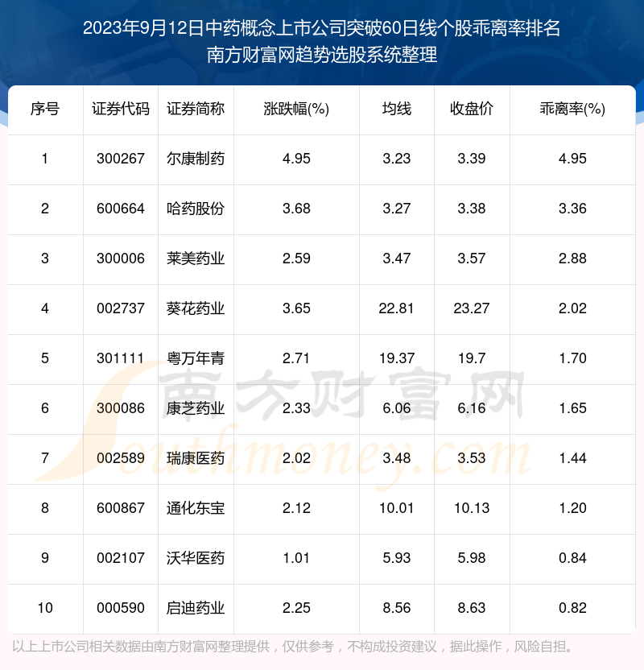Image resolution: width=644 pixels, height=670 pixels.
Task: Click 启迪药业 closing price 8.63
Action: click(472, 608)
